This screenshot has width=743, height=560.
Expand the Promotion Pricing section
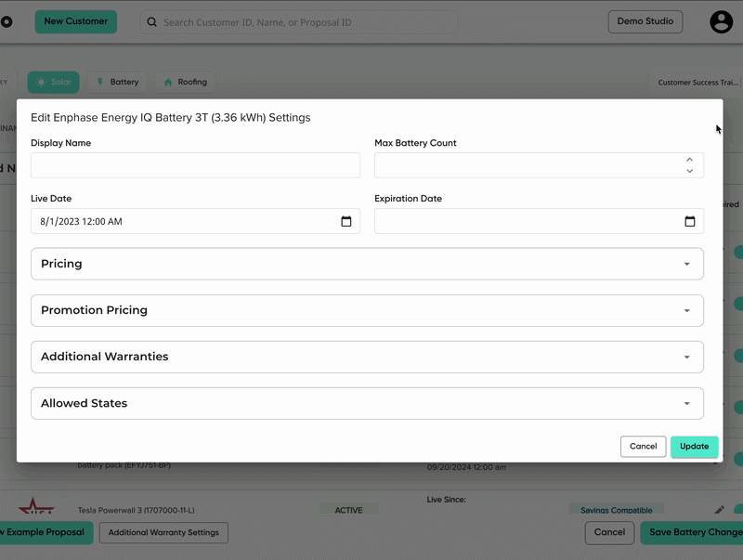(367, 310)
